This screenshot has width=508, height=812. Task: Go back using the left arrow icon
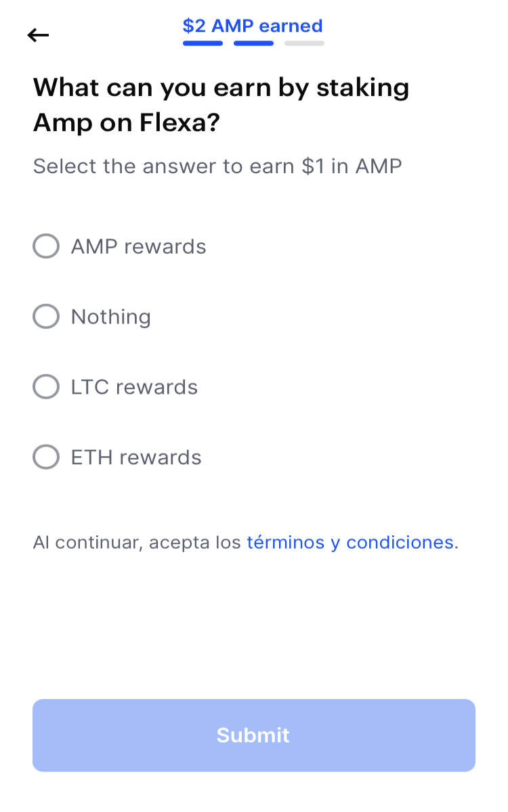[x=38, y=35]
